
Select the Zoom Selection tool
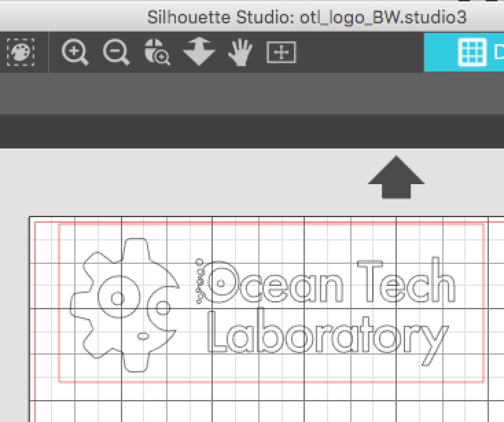157,52
